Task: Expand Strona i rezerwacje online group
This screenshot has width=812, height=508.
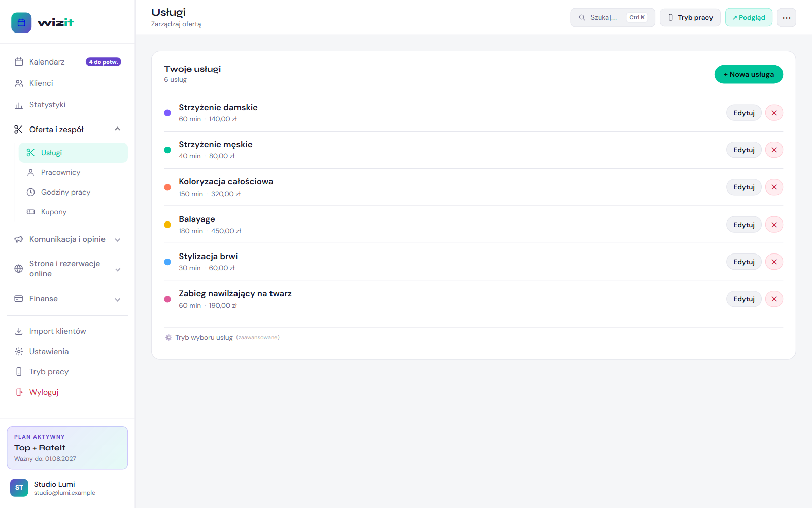Action: (67, 269)
